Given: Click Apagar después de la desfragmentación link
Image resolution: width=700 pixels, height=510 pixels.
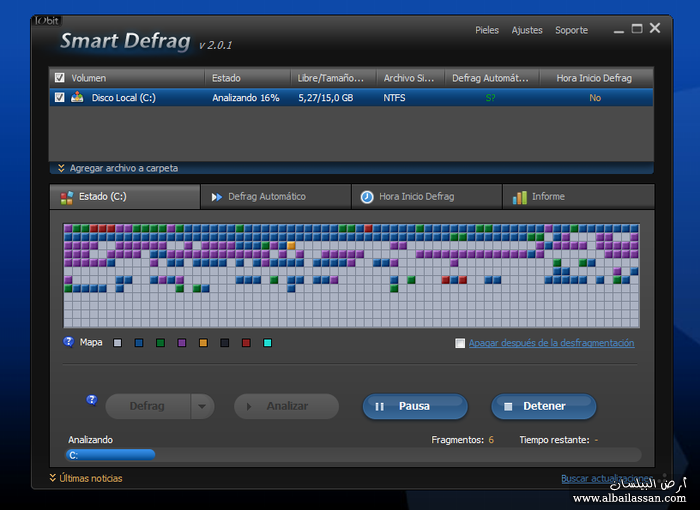Looking at the screenshot, I should (x=551, y=343).
